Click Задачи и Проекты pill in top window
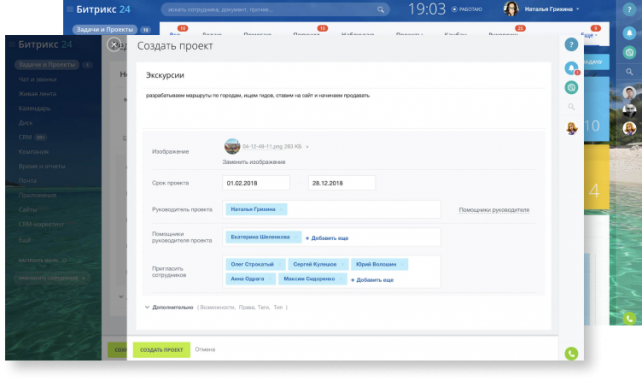 [105, 29]
